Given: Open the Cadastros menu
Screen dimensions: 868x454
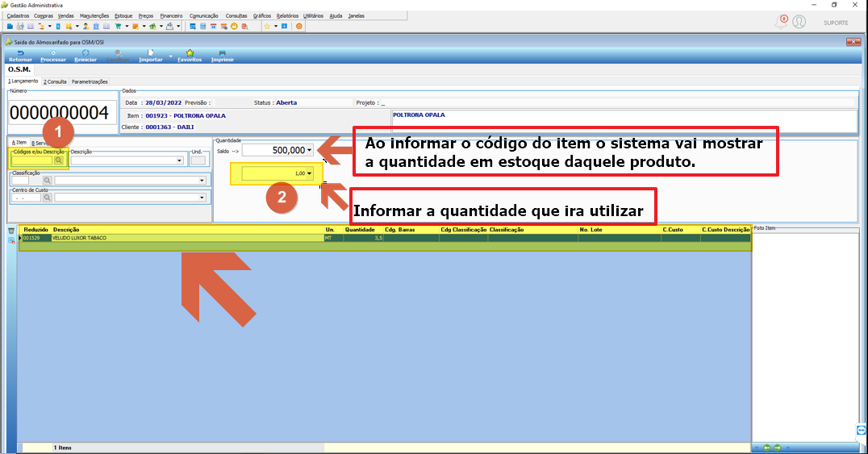Looking at the screenshot, I should [x=19, y=15].
